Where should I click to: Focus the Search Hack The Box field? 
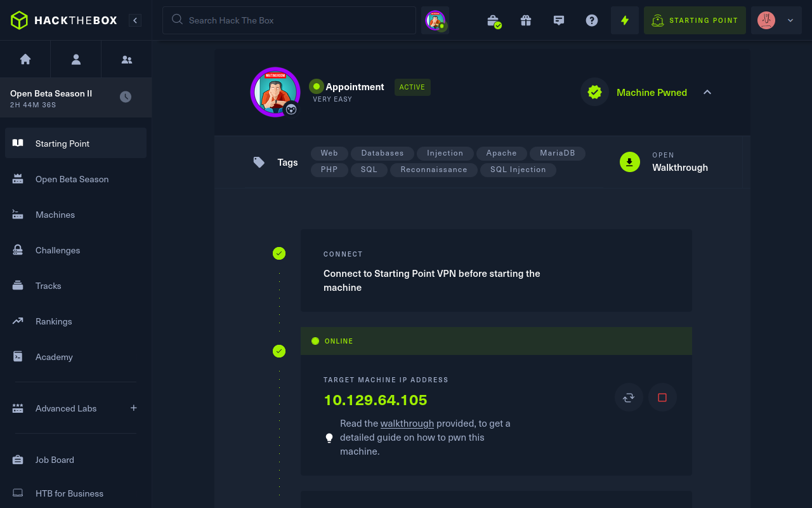(289, 20)
